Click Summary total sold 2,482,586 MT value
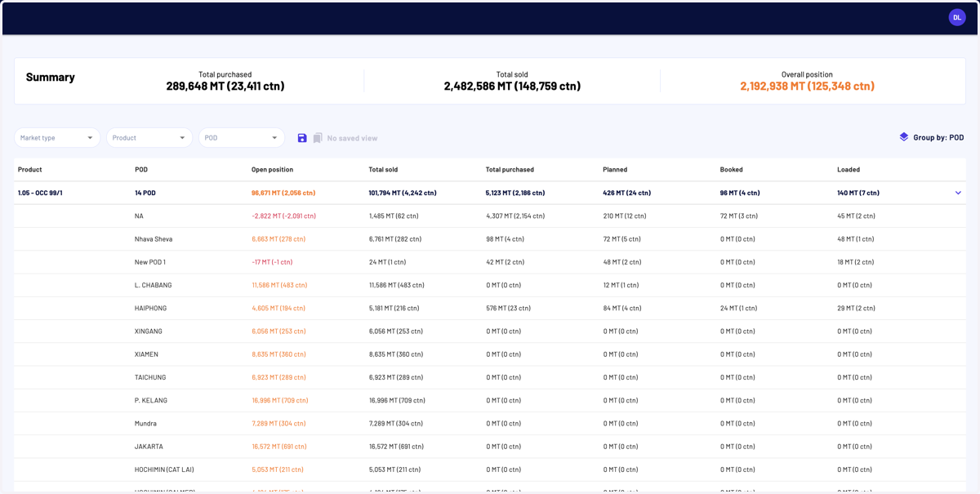The image size is (980, 494). (x=512, y=86)
